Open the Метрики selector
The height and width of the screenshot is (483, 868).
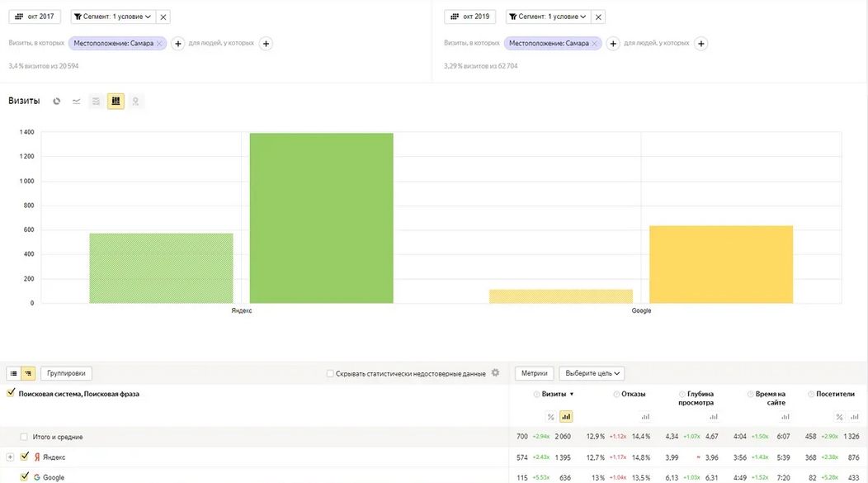tap(534, 373)
